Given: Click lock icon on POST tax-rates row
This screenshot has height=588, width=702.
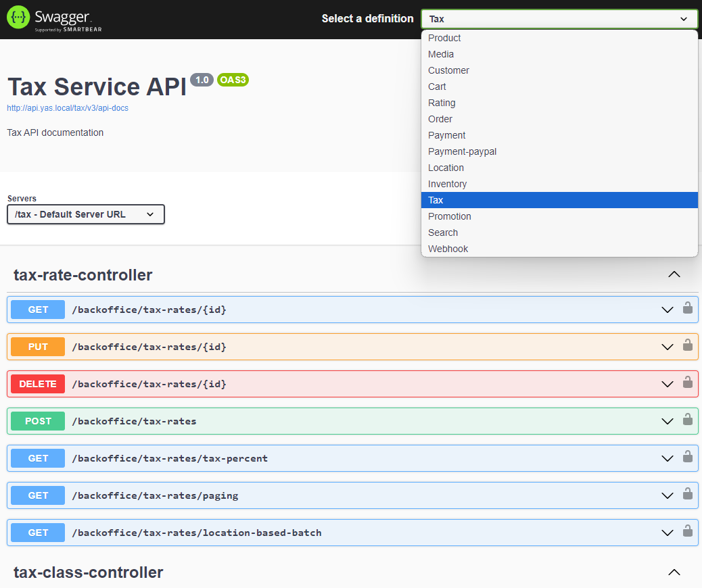Looking at the screenshot, I should point(687,420).
